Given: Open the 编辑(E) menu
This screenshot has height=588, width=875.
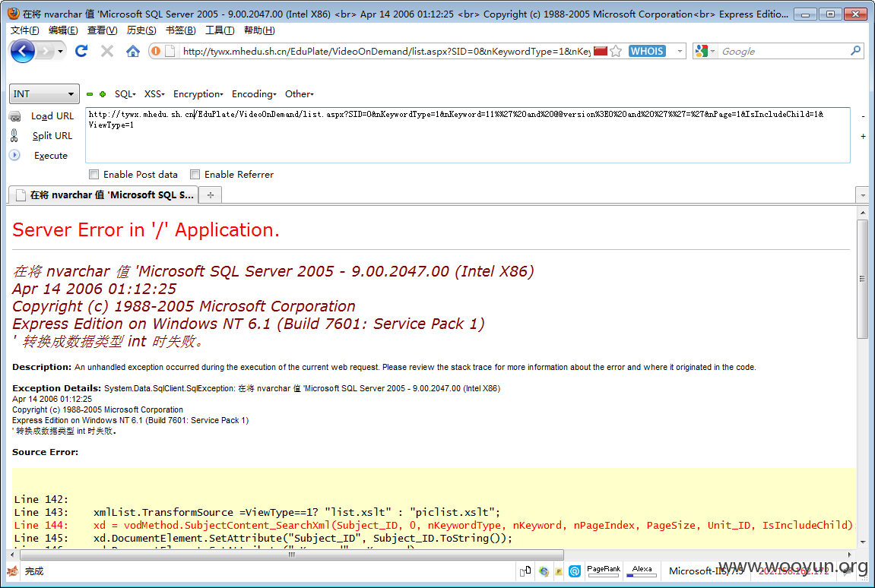Looking at the screenshot, I should [x=63, y=30].
